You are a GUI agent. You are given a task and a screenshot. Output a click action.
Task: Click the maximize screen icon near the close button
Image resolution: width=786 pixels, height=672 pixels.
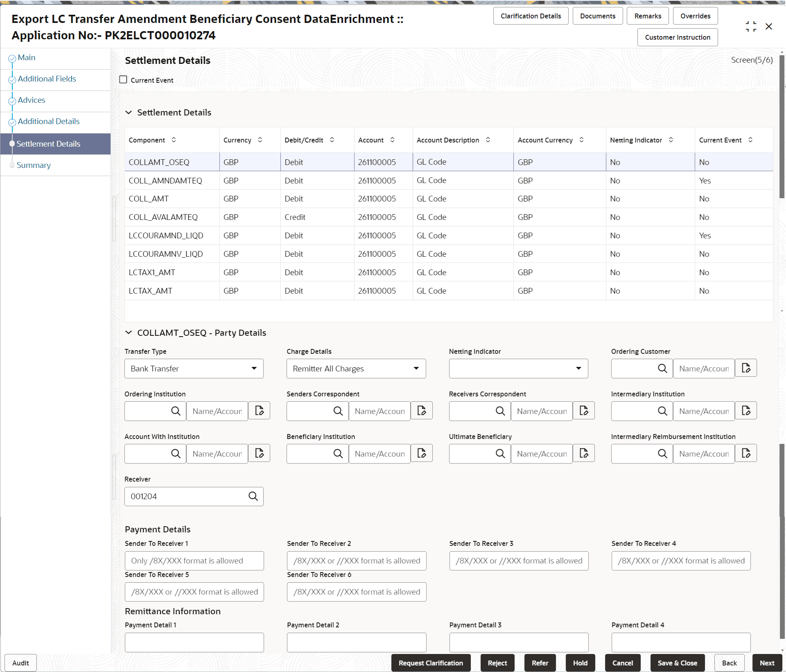751,26
